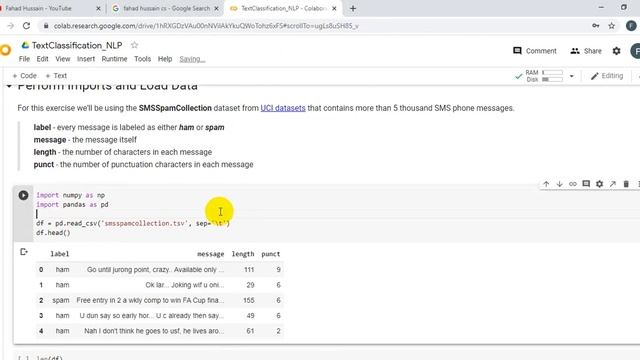640x360 pixels.
Task: Click the browser address bar URL
Action: coord(206,26)
